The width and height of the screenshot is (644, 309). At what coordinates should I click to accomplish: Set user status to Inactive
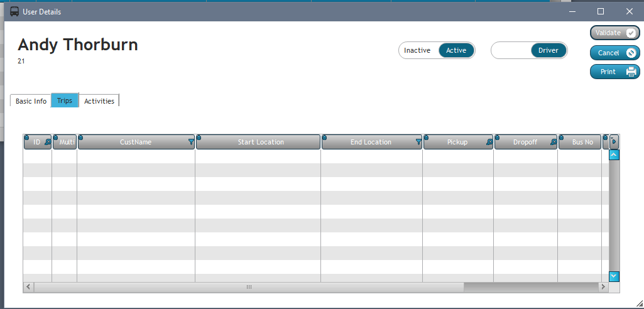coord(417,51)
